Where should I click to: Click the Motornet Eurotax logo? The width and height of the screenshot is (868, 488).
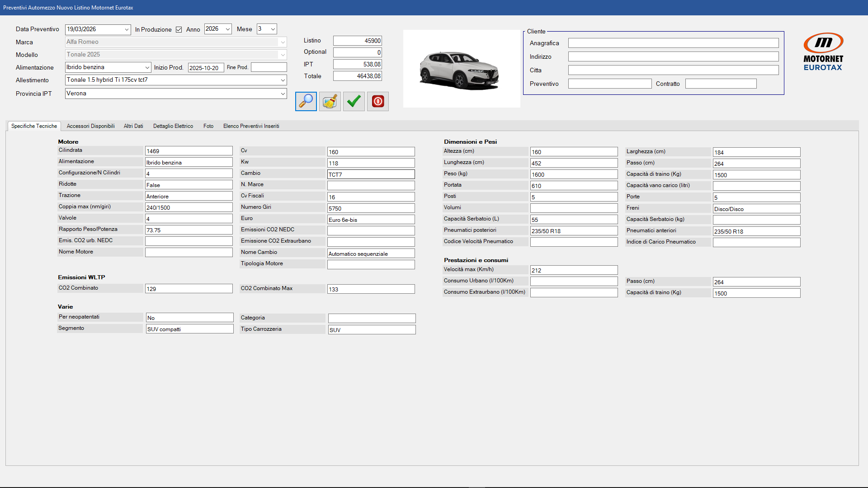823,52
